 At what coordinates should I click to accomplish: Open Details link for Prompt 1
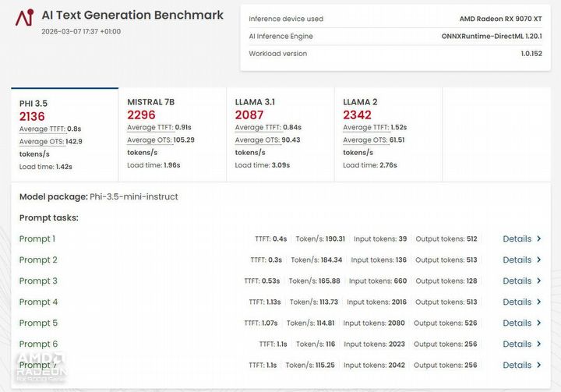click(517, 239)
